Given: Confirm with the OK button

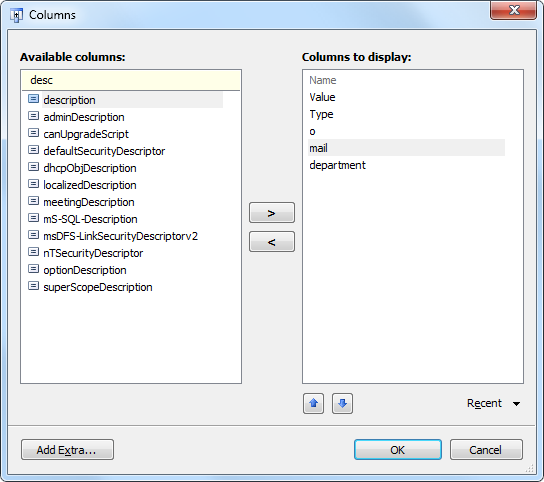Looking at the screenshot, I should 398,450.
